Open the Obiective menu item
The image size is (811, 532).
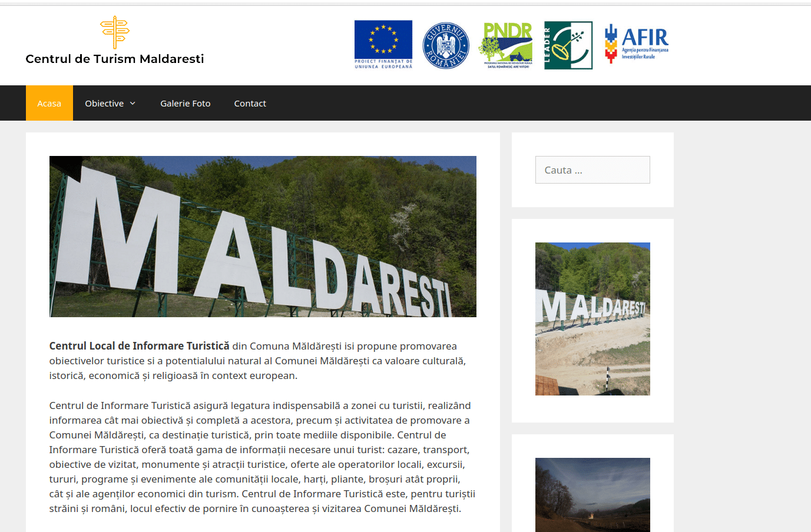[x=104, y=104]
